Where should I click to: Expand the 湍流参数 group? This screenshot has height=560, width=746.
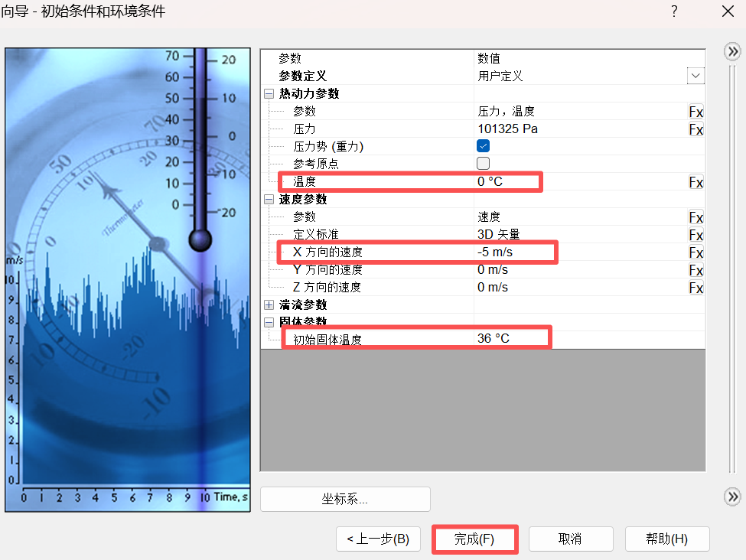pyautogui.click(x=269, y=305)
